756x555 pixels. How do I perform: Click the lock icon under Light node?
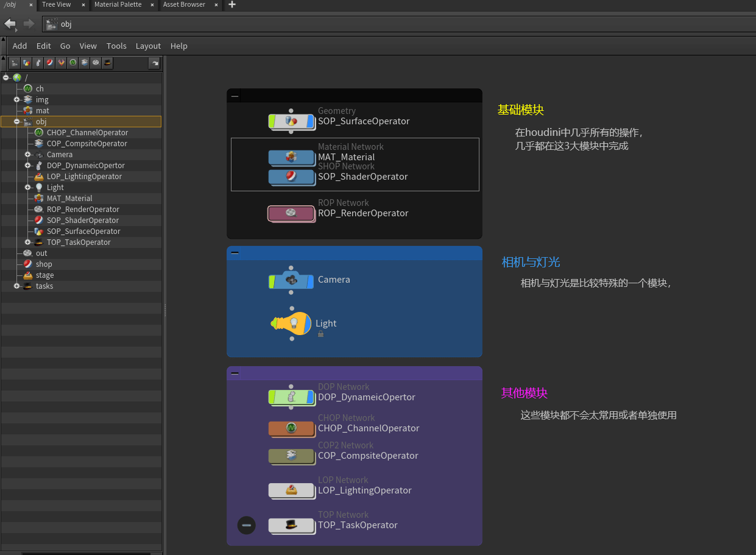tap(320, 334)
